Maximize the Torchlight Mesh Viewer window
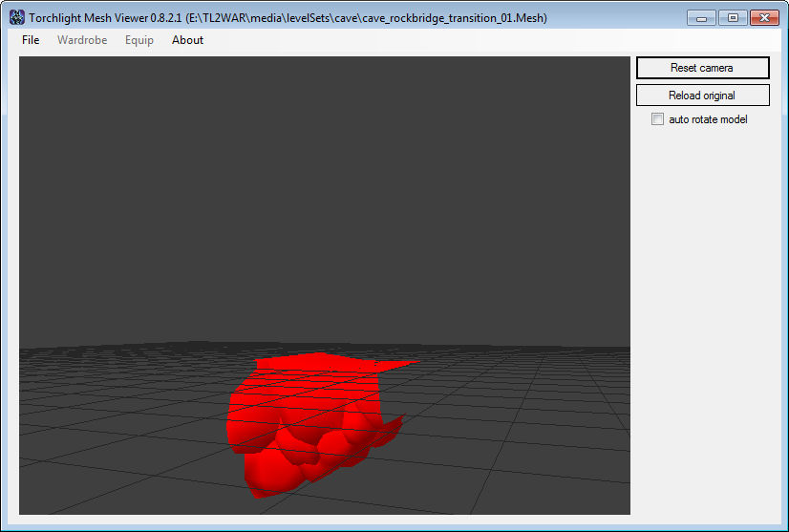Image resolution: width=789 pixels, height=532 pixels. 733,17
